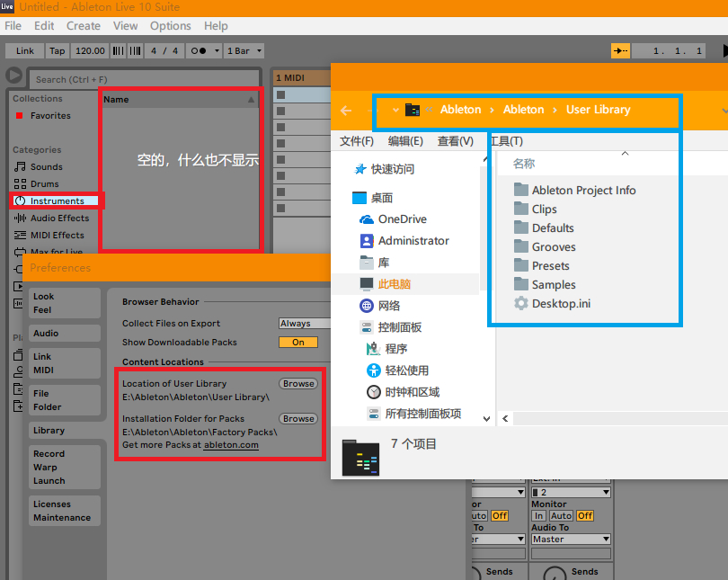Open the 1 Bar quantization dropdown
Image resolution: width=728 pixels, height=580 pixels.
tap(244, 50)
